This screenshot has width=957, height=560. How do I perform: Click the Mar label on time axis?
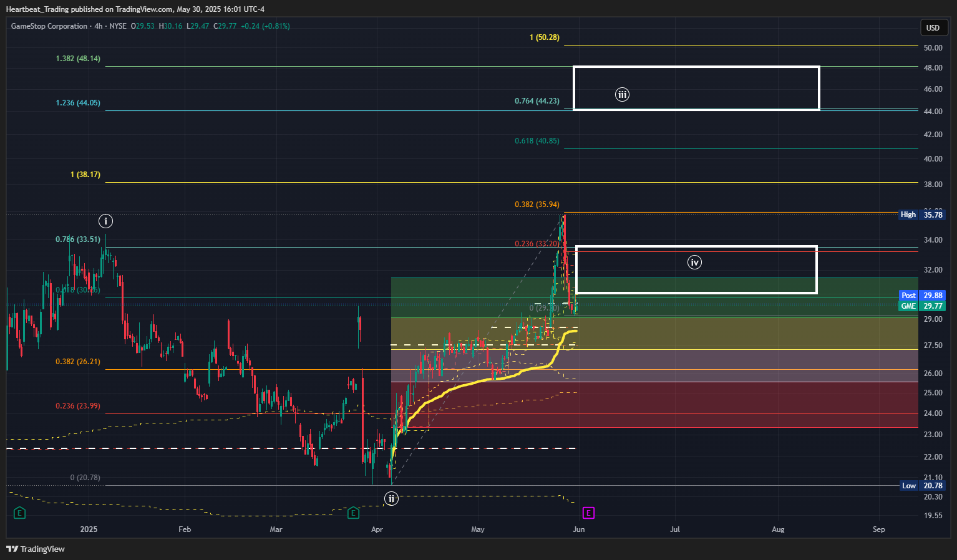coord(276,529)
